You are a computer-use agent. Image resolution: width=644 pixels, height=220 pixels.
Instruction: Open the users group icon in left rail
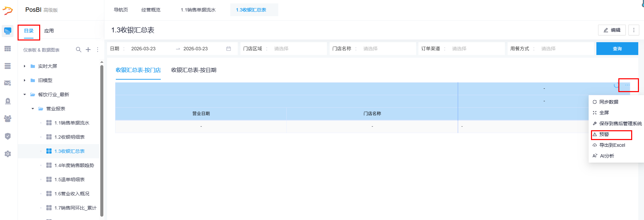point(7,118)
